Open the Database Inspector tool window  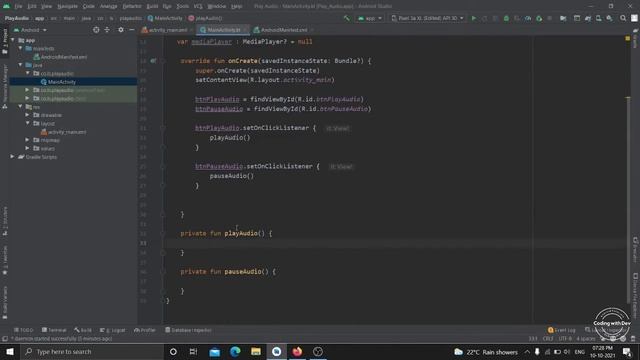[188, 330]
